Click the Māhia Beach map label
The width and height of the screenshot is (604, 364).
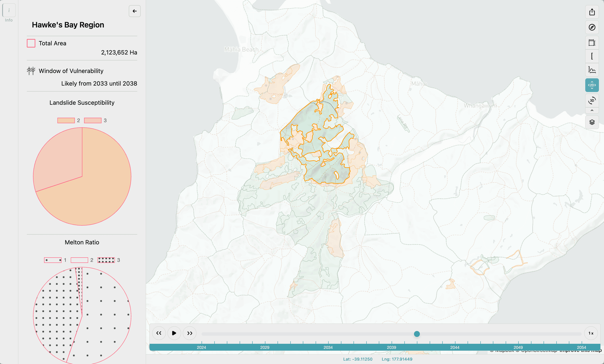pos(241,50)
